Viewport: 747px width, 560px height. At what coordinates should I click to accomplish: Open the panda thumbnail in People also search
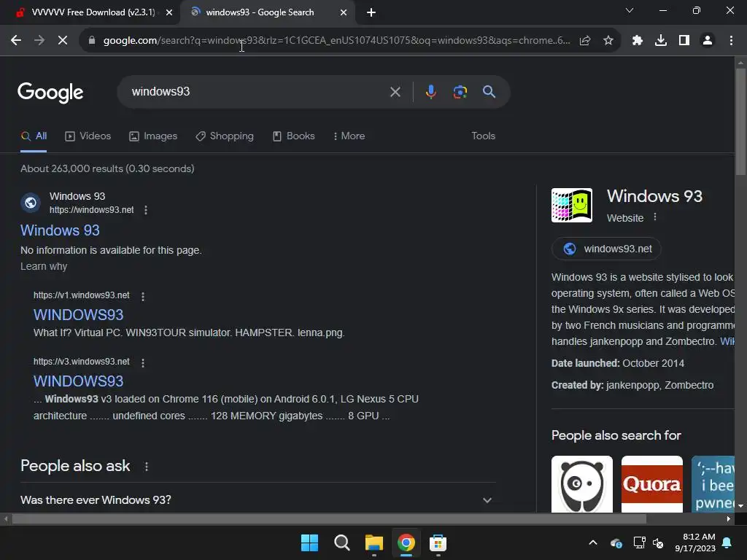point(581,484)
